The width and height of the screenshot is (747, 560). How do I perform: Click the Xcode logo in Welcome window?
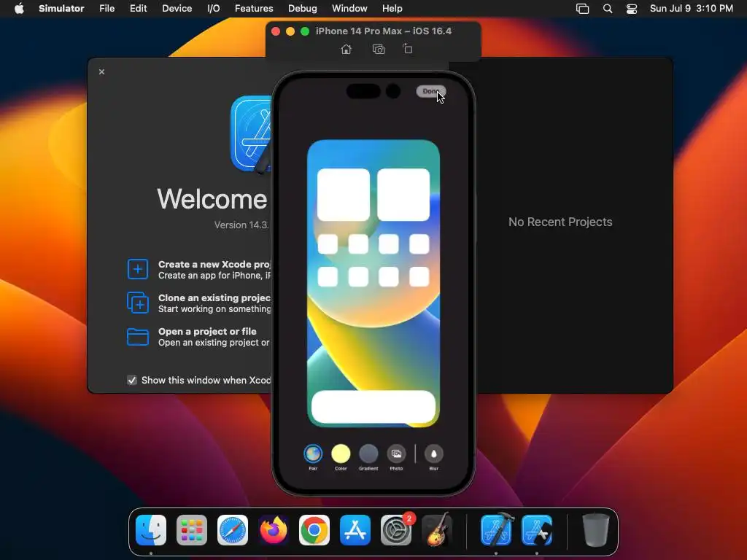251,134
